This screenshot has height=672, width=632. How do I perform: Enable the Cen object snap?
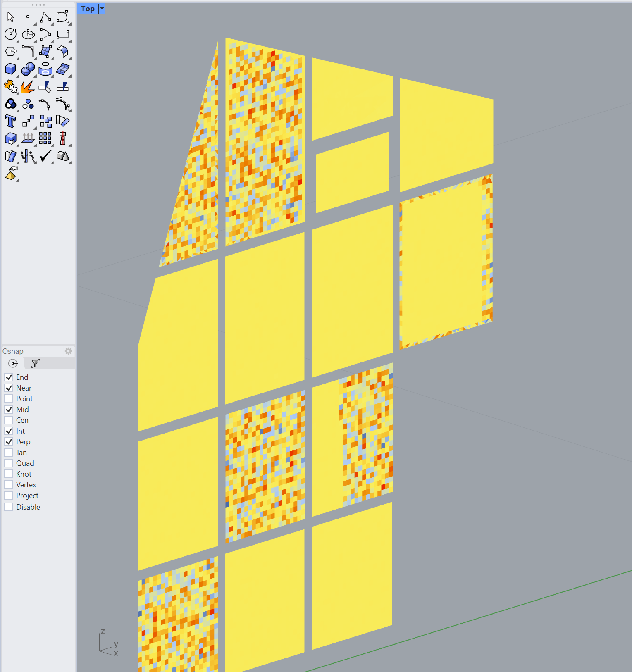point(9,420)
